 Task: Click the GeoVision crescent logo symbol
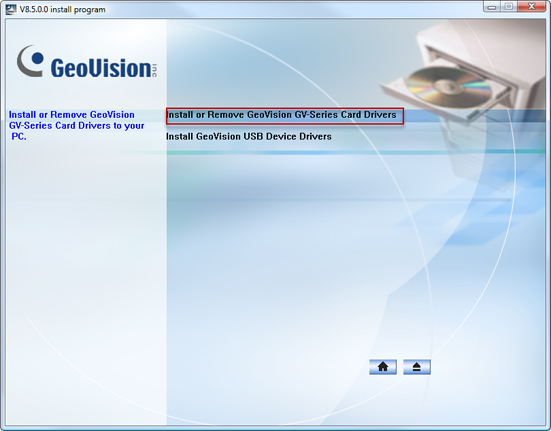31,61
